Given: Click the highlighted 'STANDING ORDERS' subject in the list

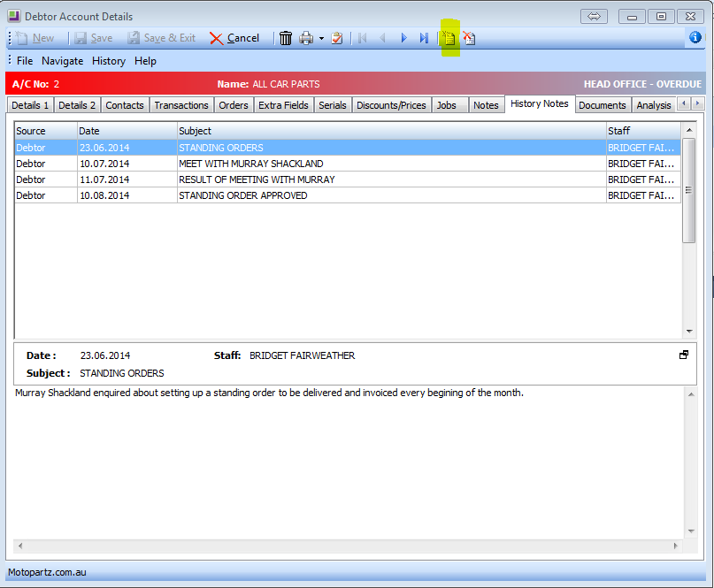Looking at the screenshot, I should pos(221,148).
